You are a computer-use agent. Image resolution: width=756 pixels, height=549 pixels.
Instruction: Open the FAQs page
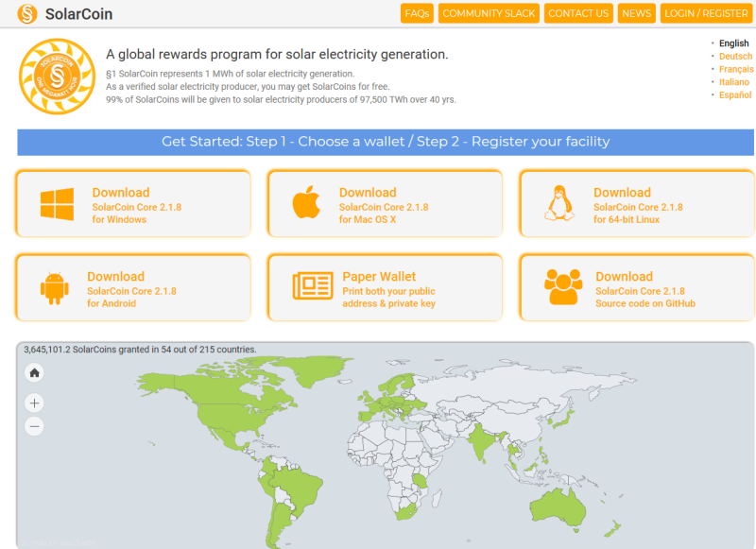pos(417,13)
